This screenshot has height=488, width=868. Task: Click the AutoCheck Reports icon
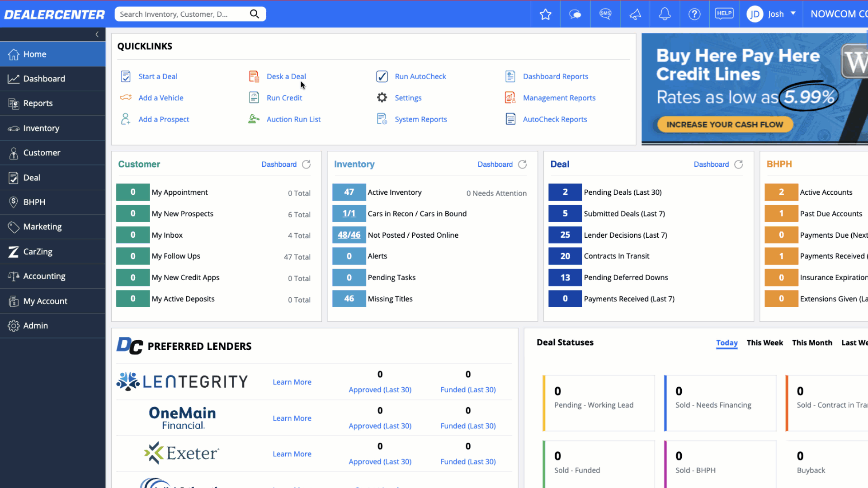coord(510,119)
